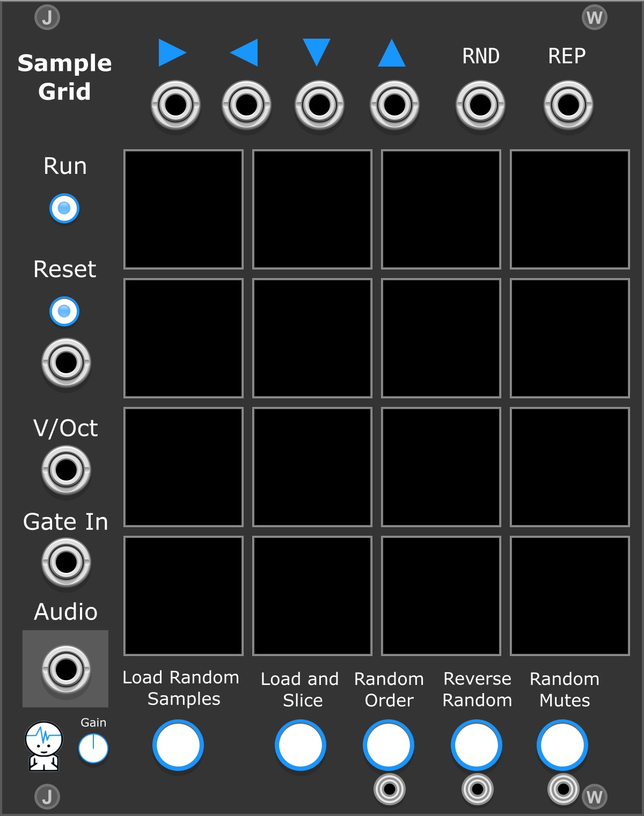The width and height of the screenshot is (644, 816).
Task: Click the RND input jack
Action: 480,105
